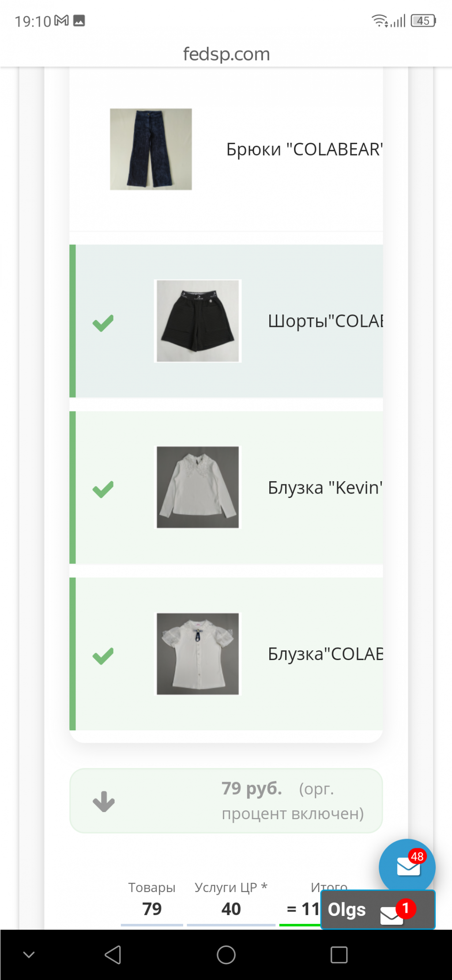The width and height of the screenshot is (452, 980).
Task: Expand the 79 руб. down-arrow panel
Action: [104, 801]
